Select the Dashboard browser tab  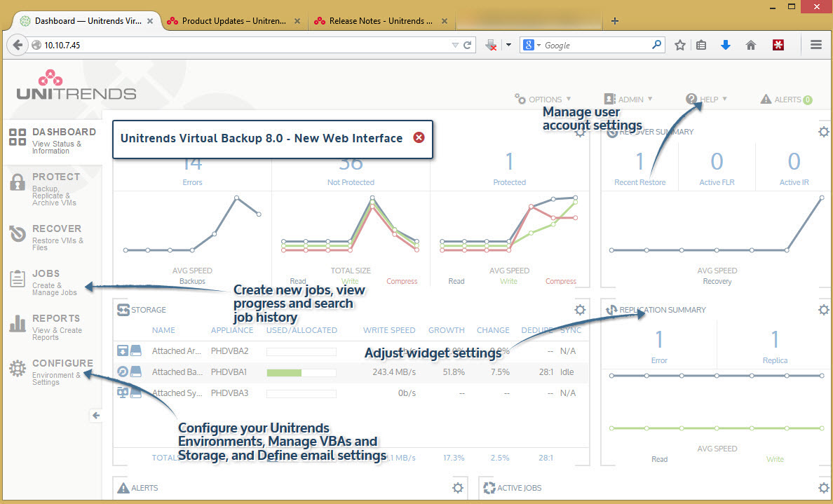(88, 21)
